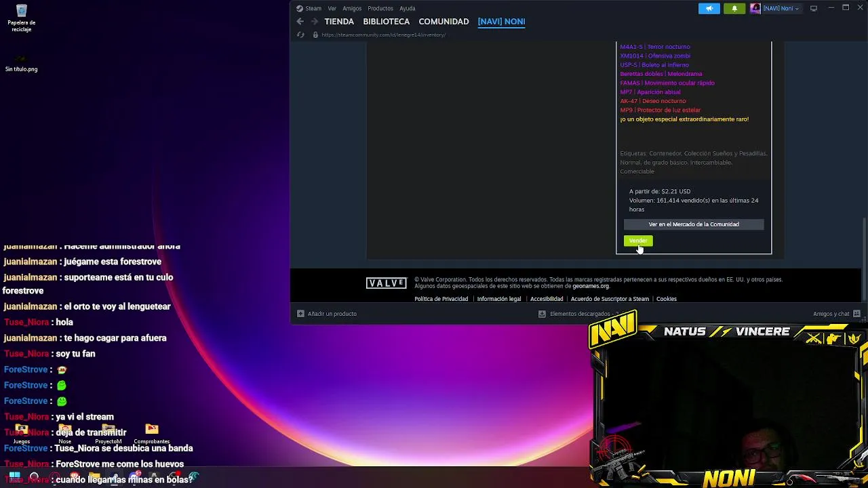Open the Amigos menu
This screenshot has height=488, width=868.
352,8
